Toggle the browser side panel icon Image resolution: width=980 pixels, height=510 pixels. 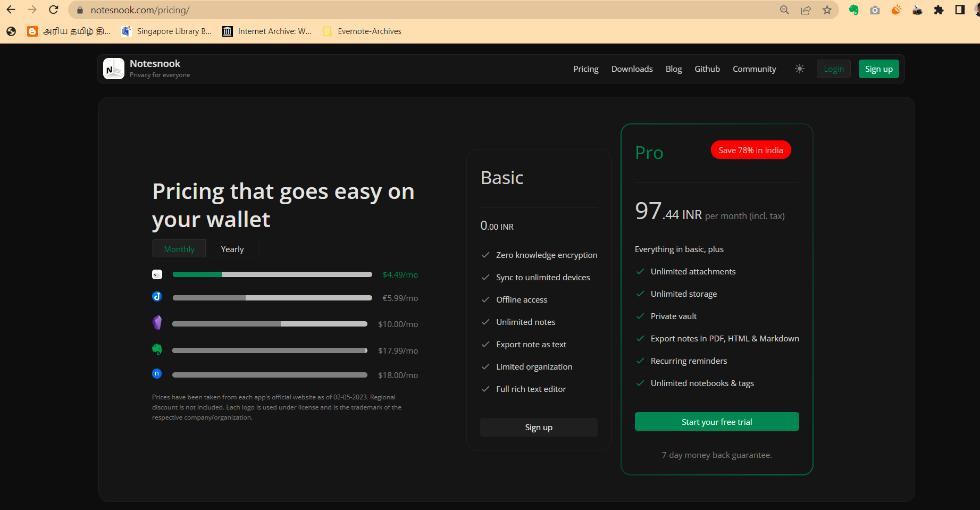(960, 10)
